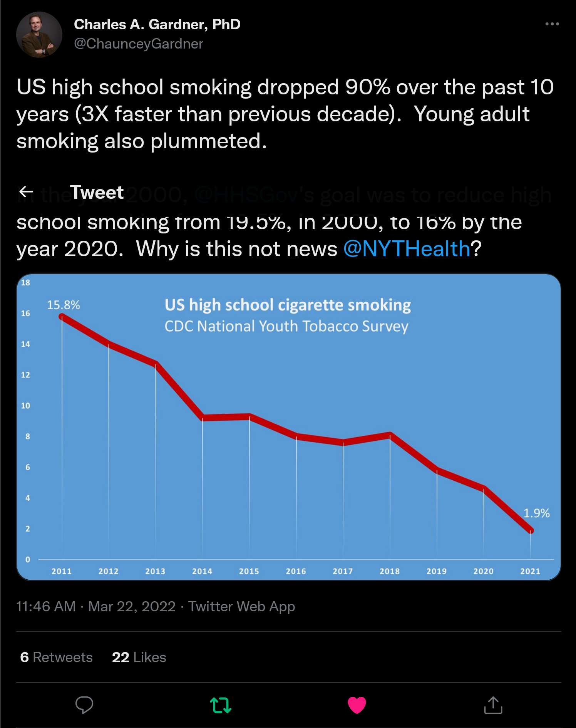Click the Twitter Web App source label
576x728 pixels.
point(241,606)
